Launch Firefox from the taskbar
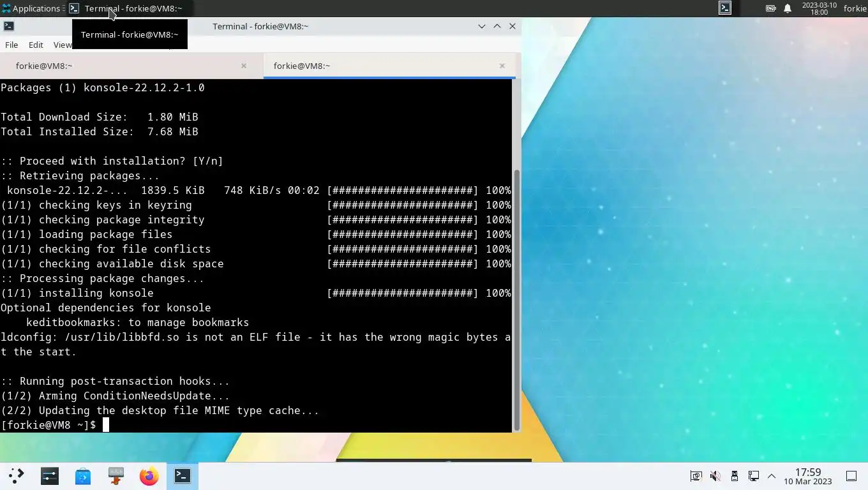This screenshot has width=868, height=490. pos(149,476)
